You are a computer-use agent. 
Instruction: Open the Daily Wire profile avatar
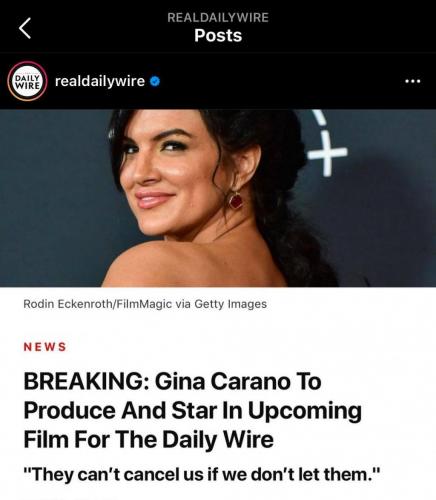pos(27,81)
